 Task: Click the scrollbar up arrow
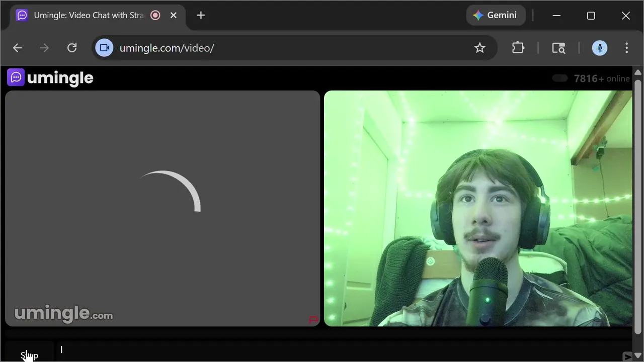638,72
